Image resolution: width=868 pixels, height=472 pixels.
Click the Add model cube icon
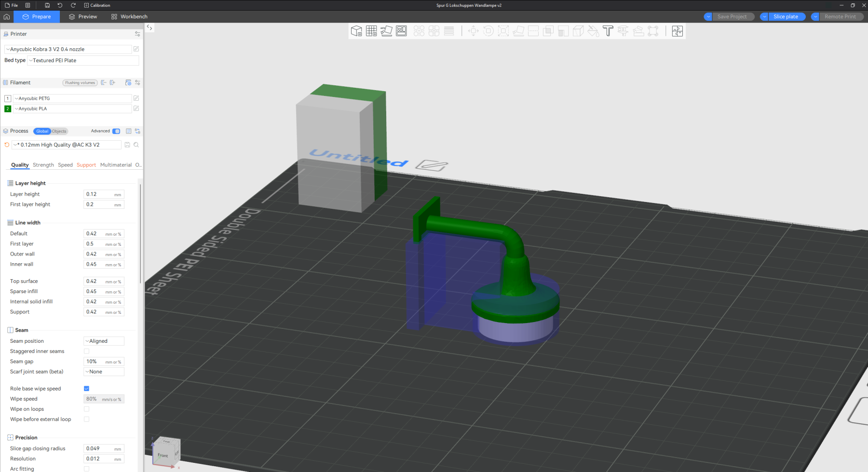pyautogui.click(x=356, y=31)
